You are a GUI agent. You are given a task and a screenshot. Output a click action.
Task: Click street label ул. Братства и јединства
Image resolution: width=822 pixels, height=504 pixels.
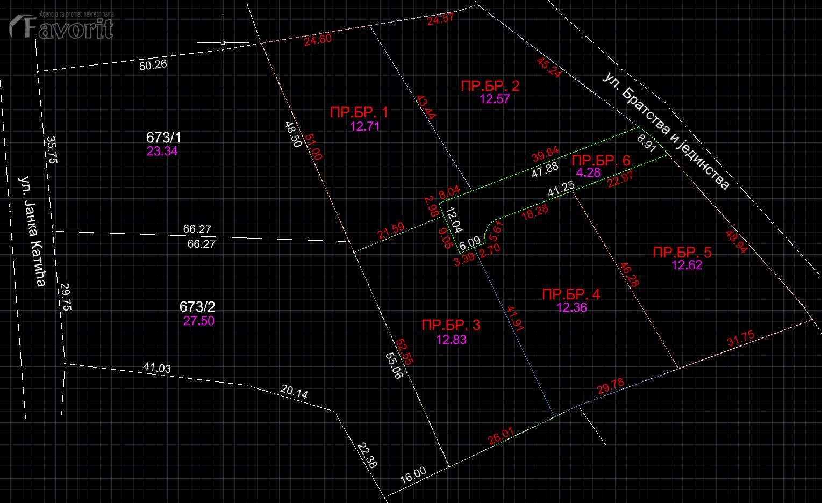coord(667,132)
